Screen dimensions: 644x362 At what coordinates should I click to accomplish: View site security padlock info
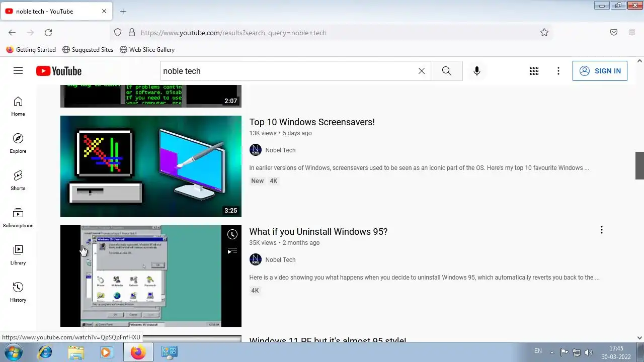(132, 33)
